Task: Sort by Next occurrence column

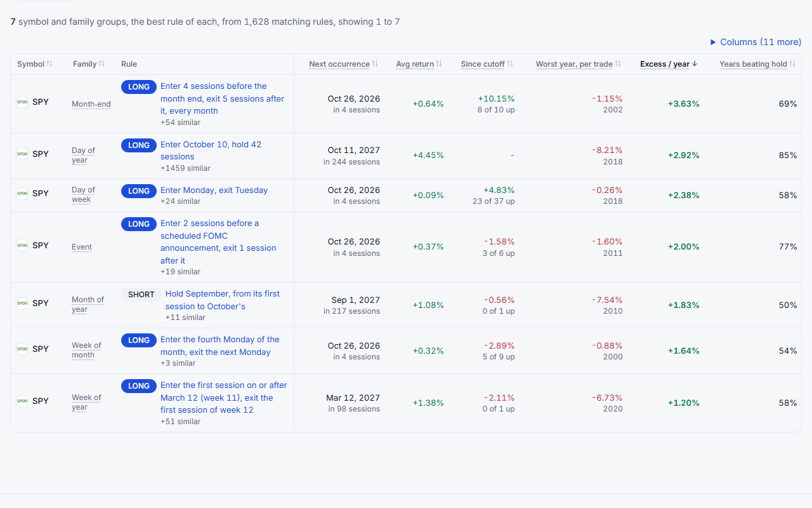Action: (343, 64)
